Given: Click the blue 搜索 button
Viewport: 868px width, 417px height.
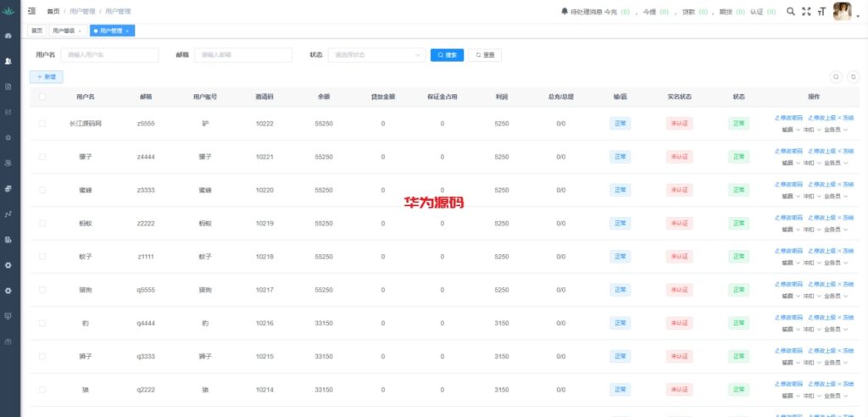Looking at the screenshot, I should tap(448, 55).
